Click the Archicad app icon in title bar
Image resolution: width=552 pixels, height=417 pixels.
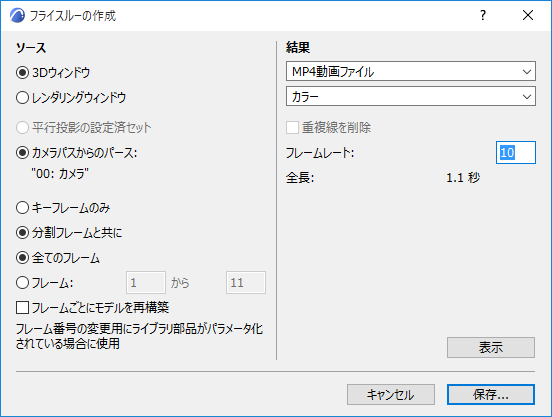(17, 15)
